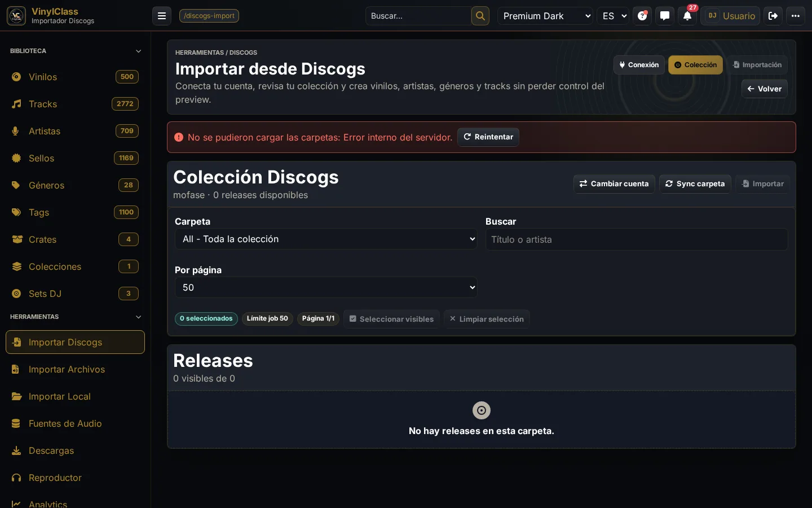Click the Tracks 2772 count badge
Screen dimensions: 812x508
point(125,104)
